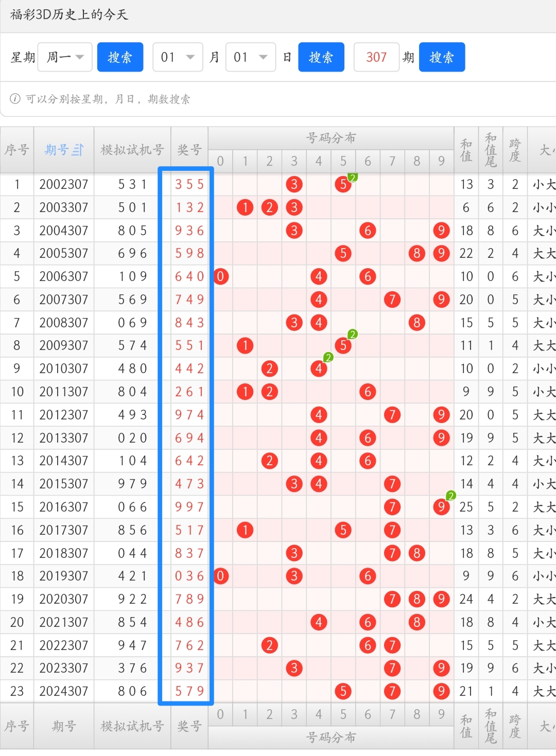556x756 pixels.
Task: Click test number 8 0 6 in row 2024307
Action: pos(132,691)
